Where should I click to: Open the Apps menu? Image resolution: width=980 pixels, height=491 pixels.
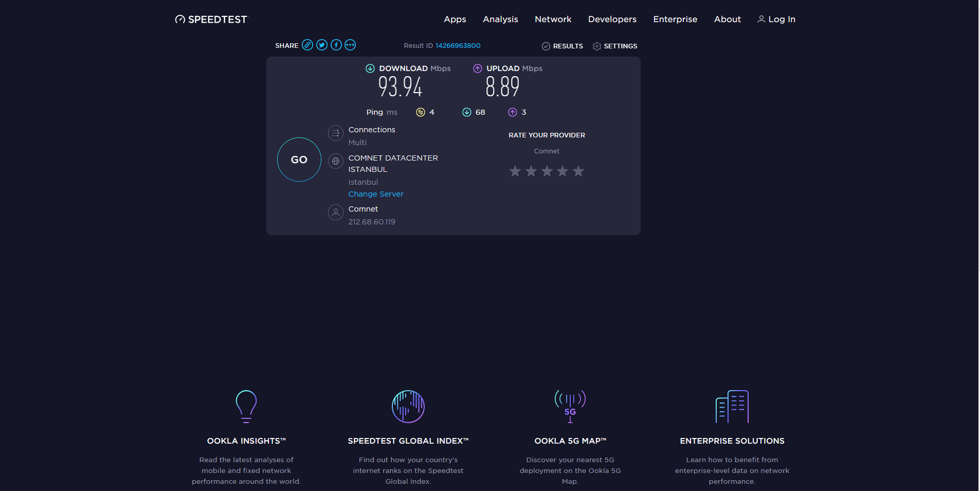point(455,19)
